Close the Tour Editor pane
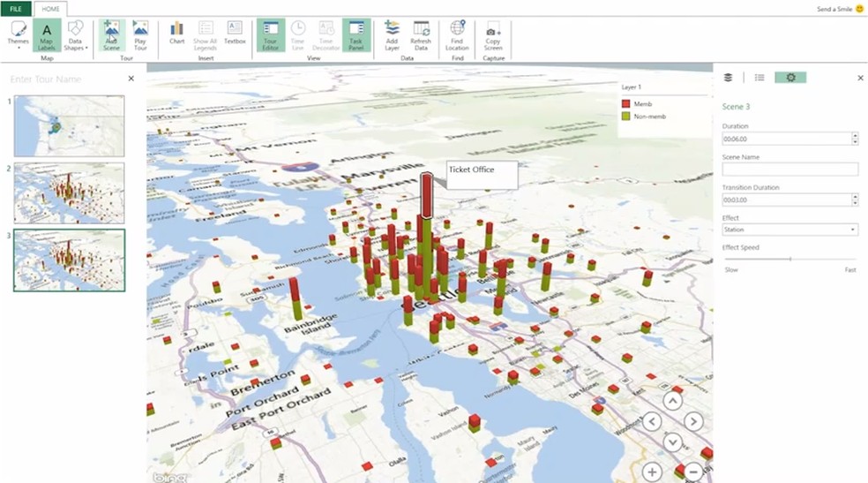Image resolution: width=868 pixels, height=483 pixels. coord(131,79)
